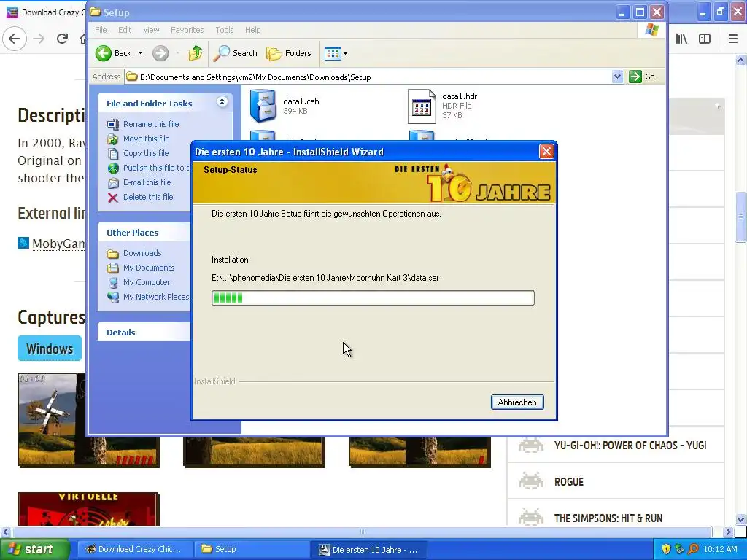Click THE SIMPSONS: HIT & RUN link
The width and height of the screenshot is (747, 560).
608,518
